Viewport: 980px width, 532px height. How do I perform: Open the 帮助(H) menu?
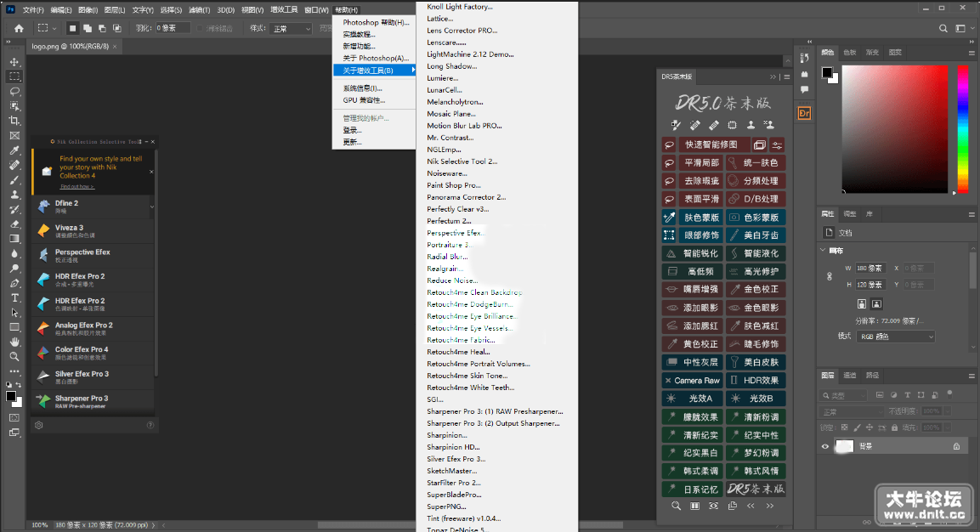pos(346,10)
